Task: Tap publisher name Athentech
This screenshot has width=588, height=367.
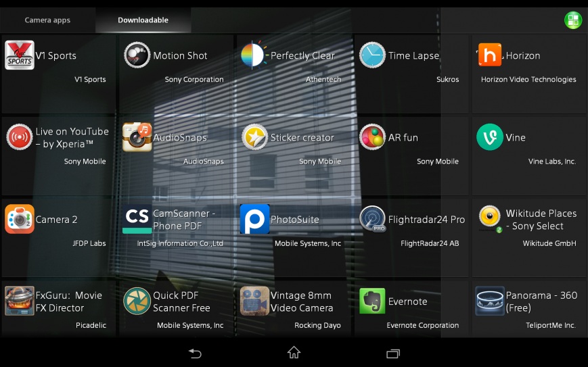Action: [x=323, y=79]
